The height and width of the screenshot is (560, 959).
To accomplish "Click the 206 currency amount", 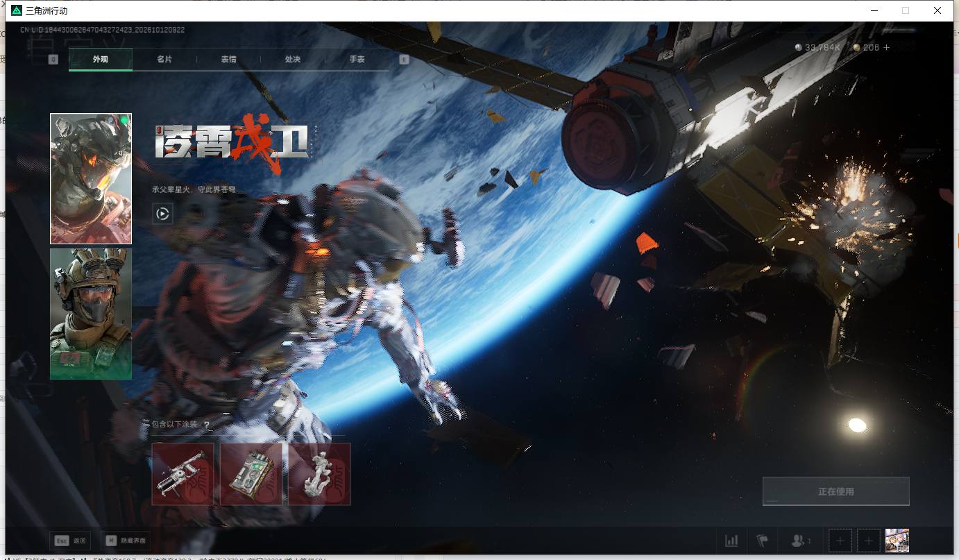I will coord(871,47).
